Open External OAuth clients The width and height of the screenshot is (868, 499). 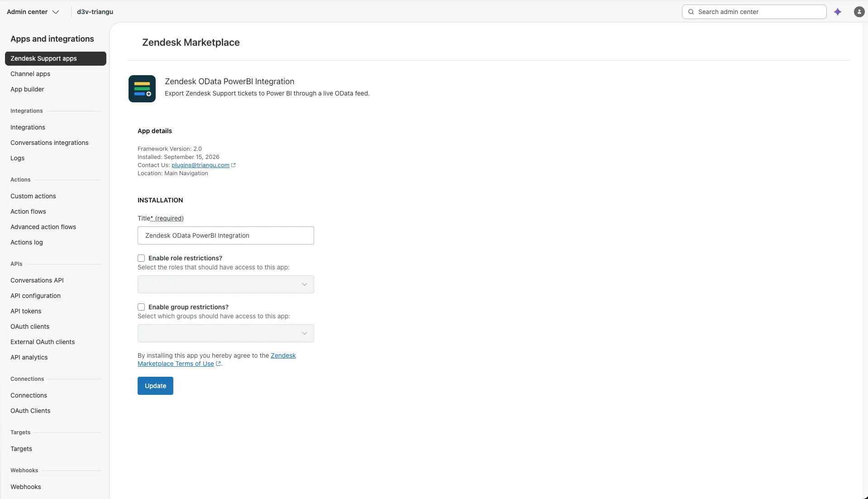point(43,342)
